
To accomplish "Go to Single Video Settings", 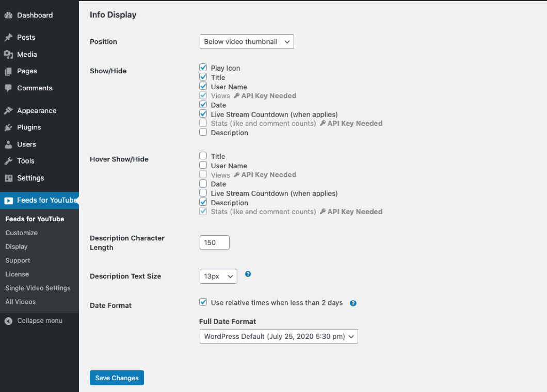I will click(x=38, y=288).
